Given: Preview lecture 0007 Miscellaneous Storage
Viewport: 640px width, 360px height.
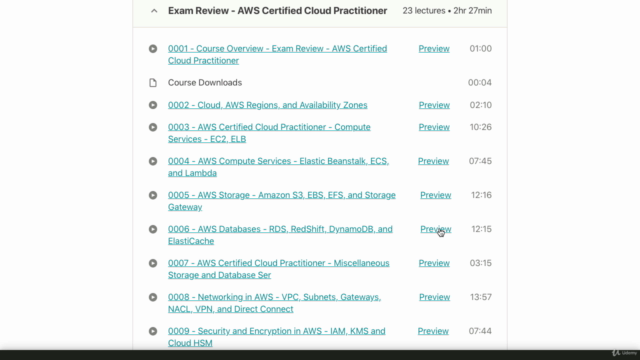Looking at the screenshot, I should tap(434, 263).
